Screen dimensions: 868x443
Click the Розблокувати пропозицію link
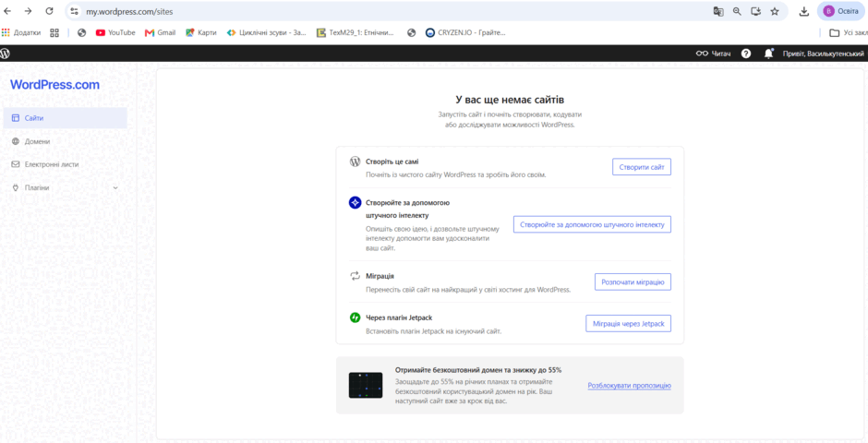(630, 386)
